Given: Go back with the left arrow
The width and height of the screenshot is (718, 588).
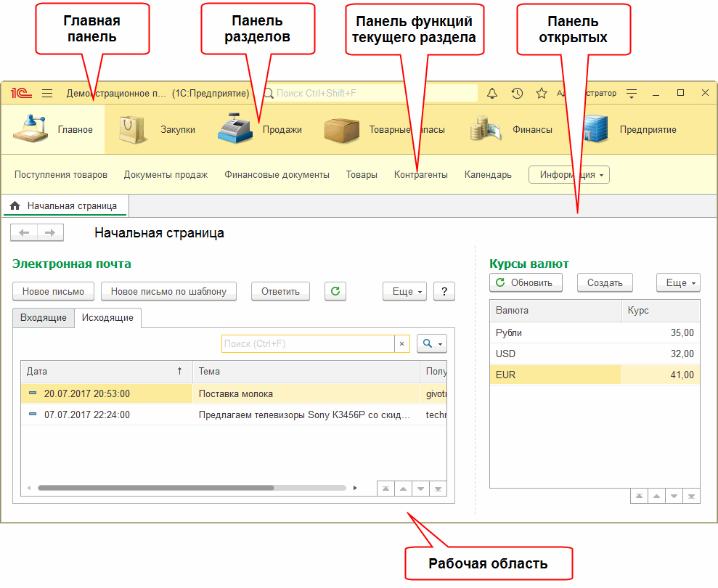Looking at the screenshot, I should [24, 232].
